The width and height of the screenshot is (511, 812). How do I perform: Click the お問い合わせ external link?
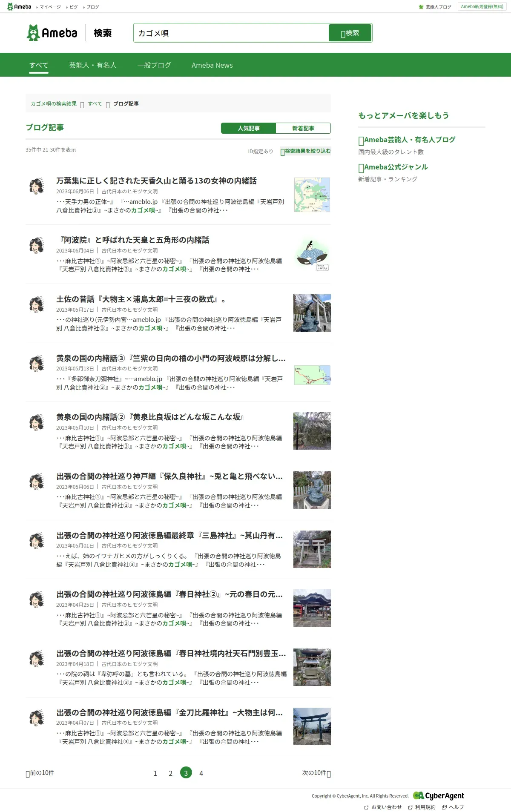tap(383, 807)
